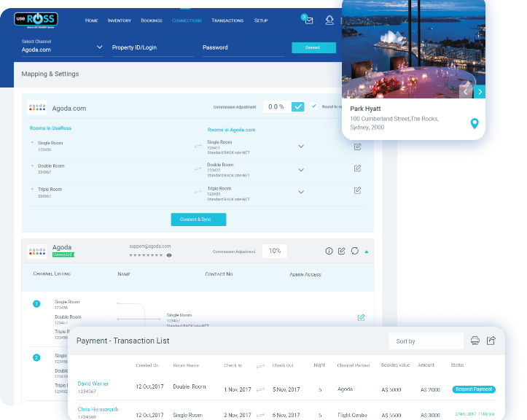Image resolution: width=527 pixels, height=420 pixels.
Task: Click the refresh sync icon for Agoda
Action: click(x=354, y=251)
